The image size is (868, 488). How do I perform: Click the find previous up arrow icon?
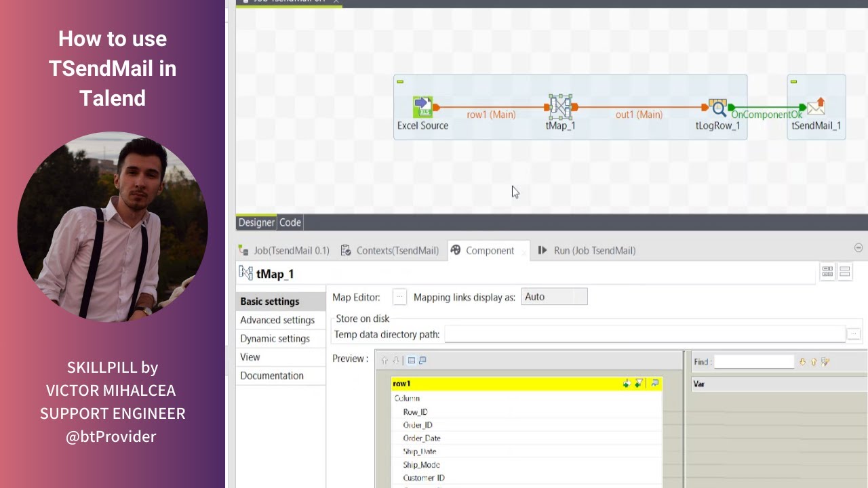814,362
